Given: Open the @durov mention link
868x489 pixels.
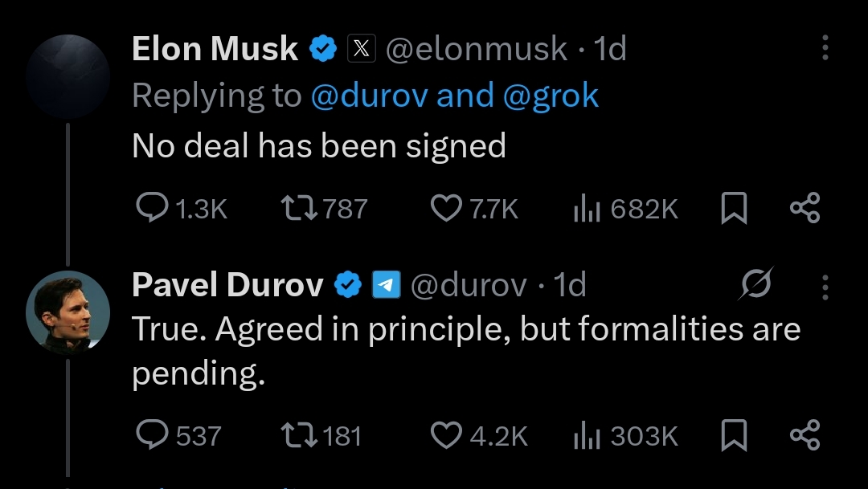Looking at the screenshot, I should coord(368,96).
